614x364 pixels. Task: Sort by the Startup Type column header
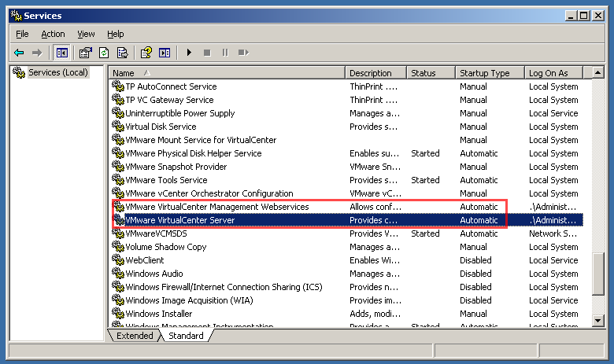(x=489, y=73)
